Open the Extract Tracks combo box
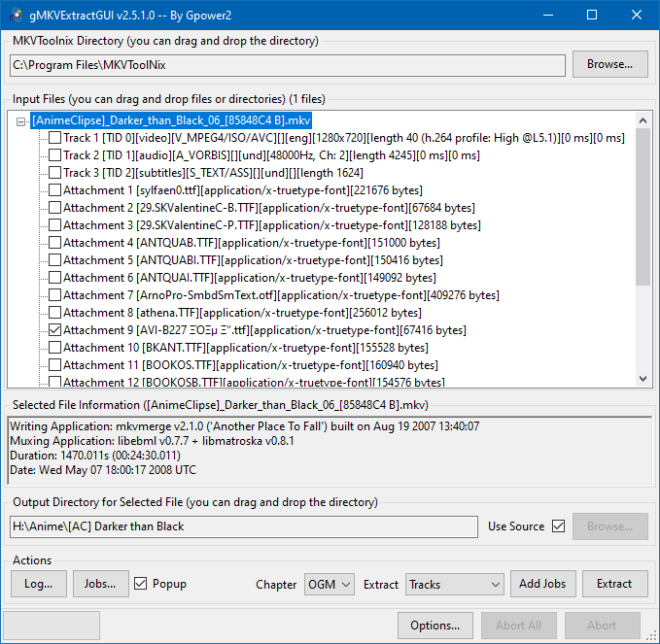Screen dimensions: 660x644 click(x=455, y=585)
